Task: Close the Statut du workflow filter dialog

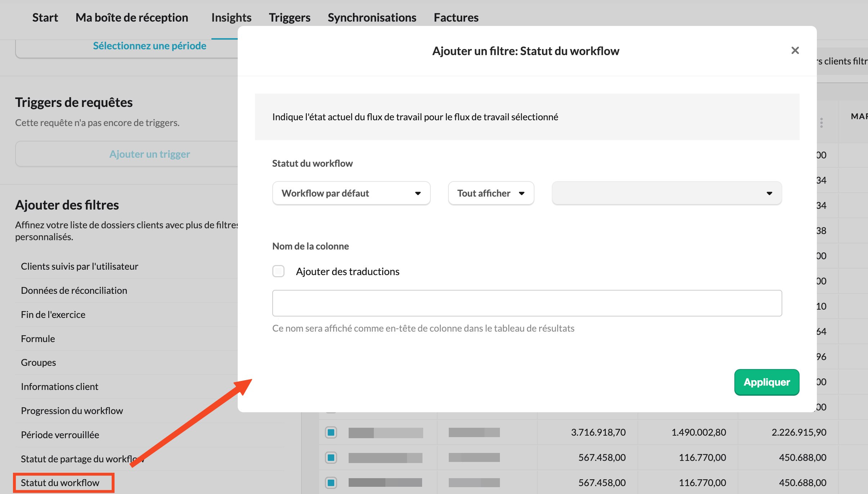Action: point(795,50)
